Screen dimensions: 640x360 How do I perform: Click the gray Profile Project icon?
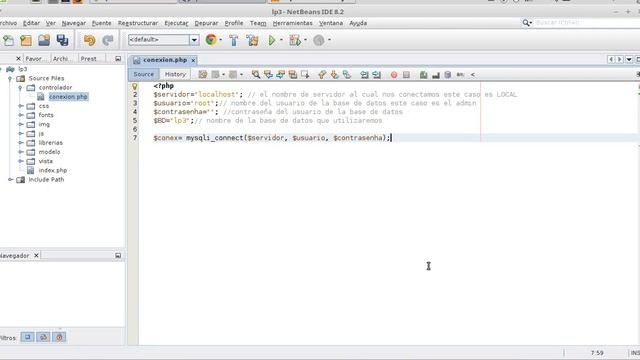319,40
